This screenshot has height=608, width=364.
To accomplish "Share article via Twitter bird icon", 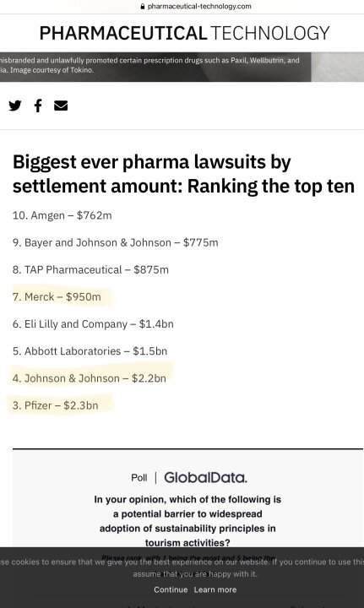I will pos(15,106).
